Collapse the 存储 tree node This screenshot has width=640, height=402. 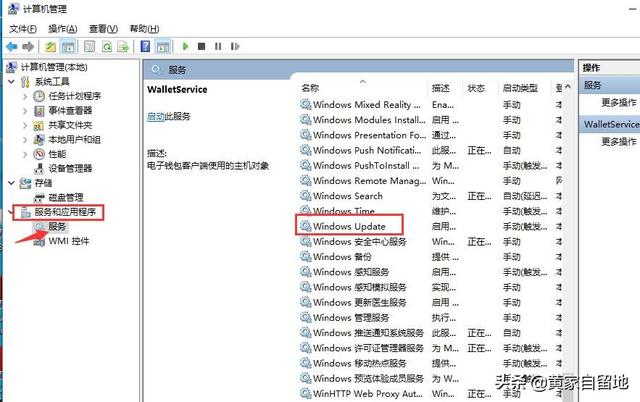[x=11, y=183]
